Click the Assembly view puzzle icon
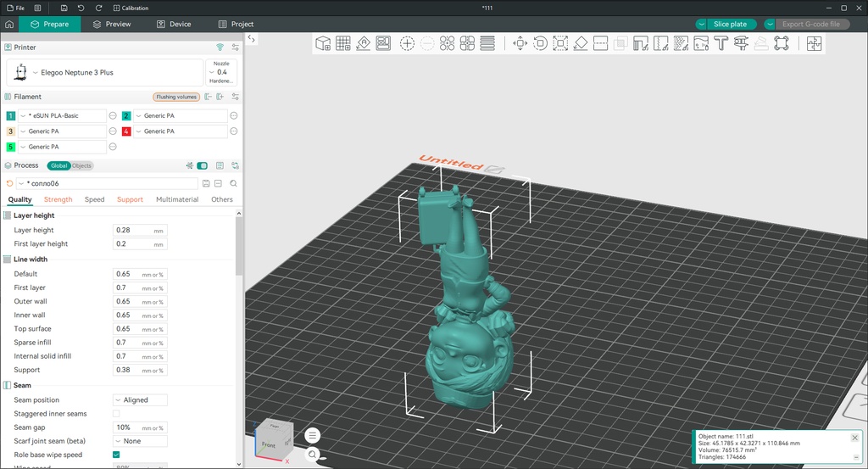The width and height of the screenshot is (868, 469). 814,43
